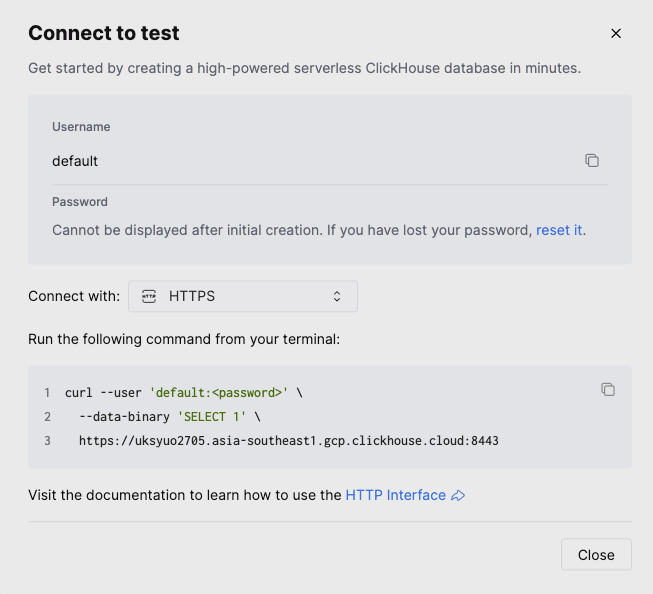Click the "Connect to test" heading
653x594 pixels.
[104, 33]
